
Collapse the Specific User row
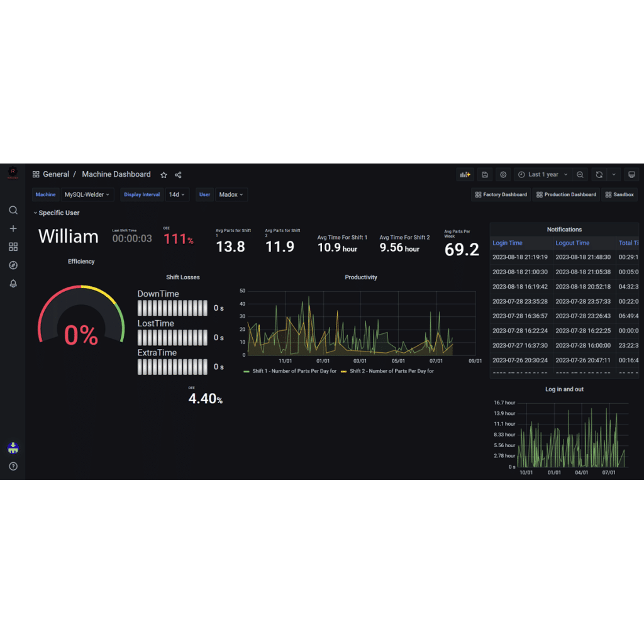56,213
